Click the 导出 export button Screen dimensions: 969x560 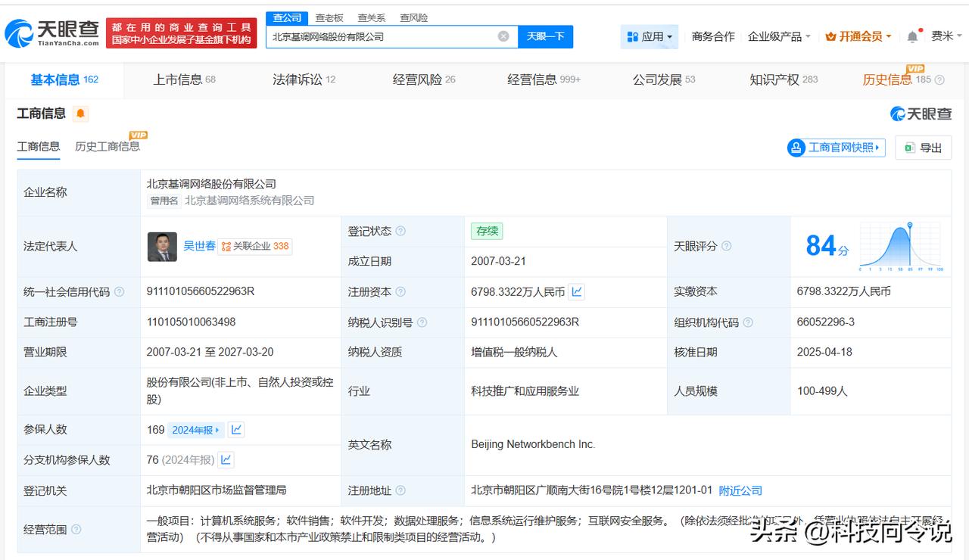coord(923,148)
